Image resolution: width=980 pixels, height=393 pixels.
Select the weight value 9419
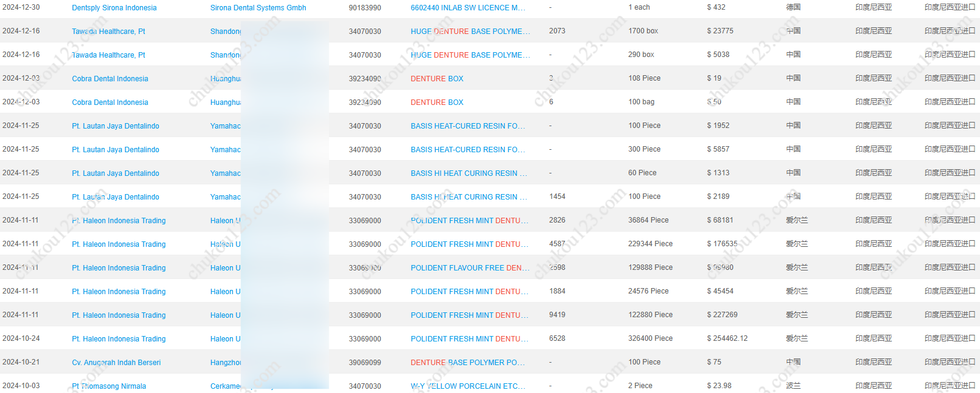point(557,315)
